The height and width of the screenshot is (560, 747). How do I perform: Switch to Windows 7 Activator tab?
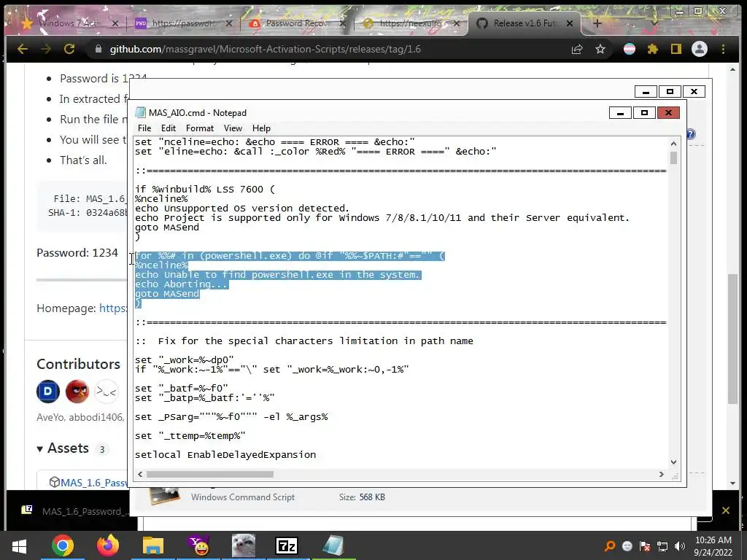point(69,23)
